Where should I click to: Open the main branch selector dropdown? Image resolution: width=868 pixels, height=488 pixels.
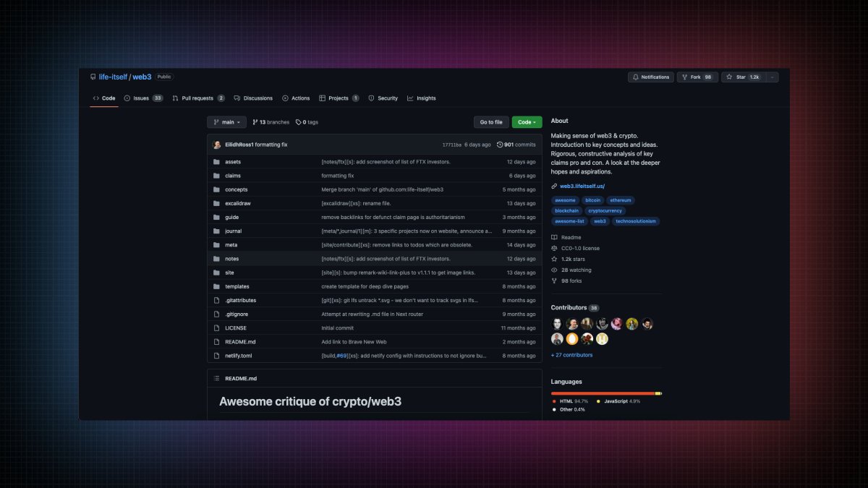click(227, 122)
